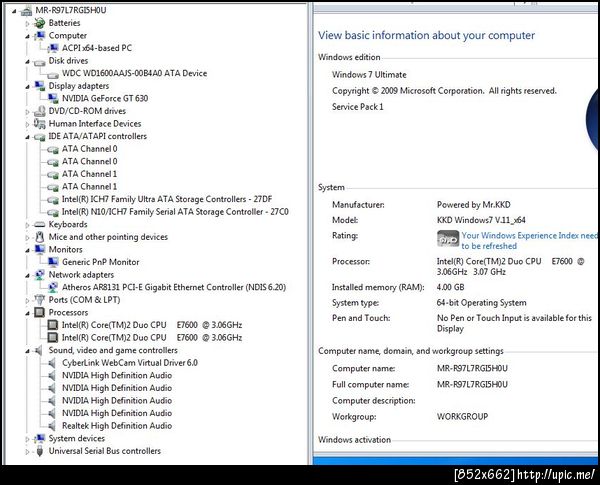Expand the Universal Serial Bus controllers node

pyautogui.click(x=27, y=452)
